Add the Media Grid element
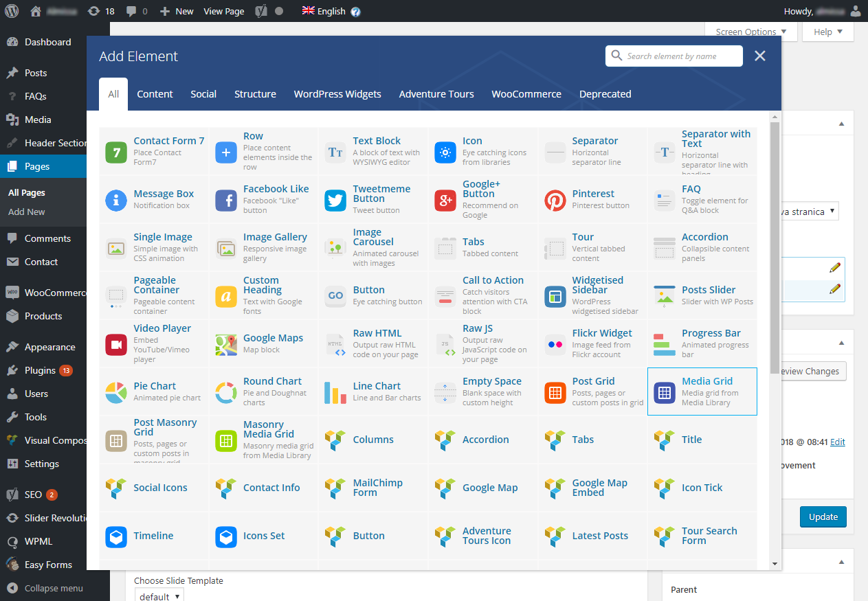This screenshot has width=868, height=601. coord(706,381)
